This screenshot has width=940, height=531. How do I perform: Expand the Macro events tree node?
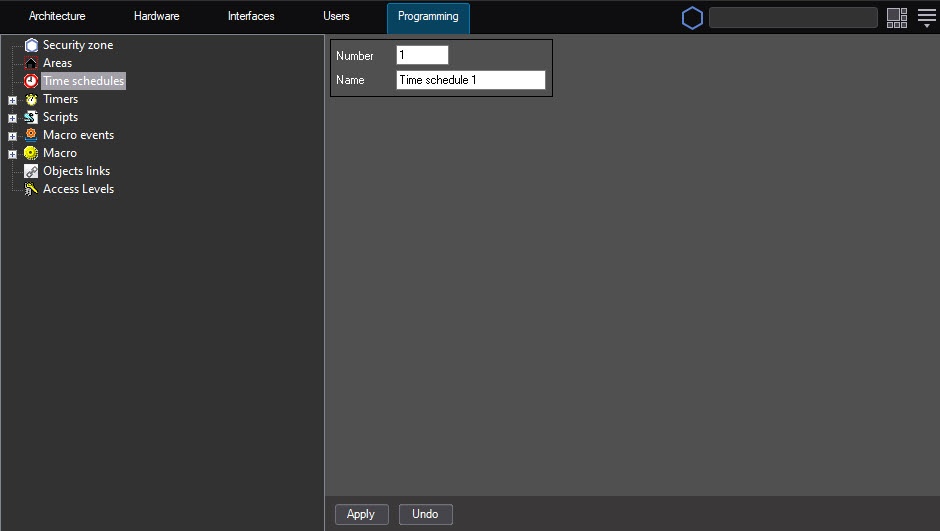tap(12, 136)
